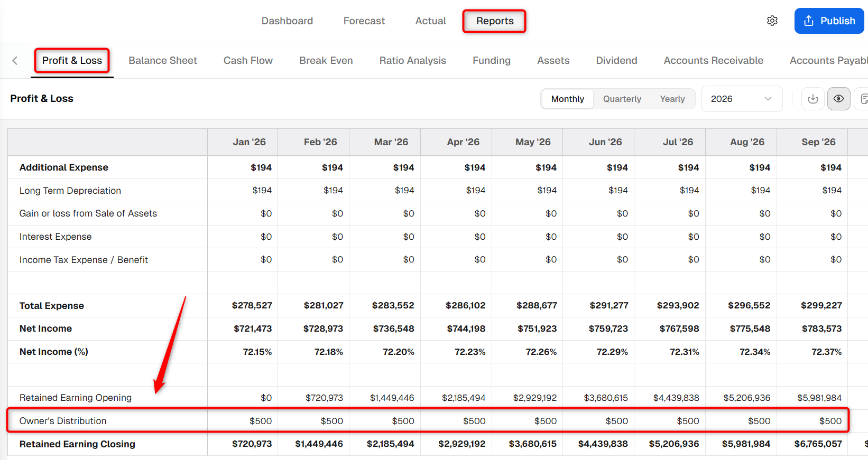Open the Actual section
The width and height of the screenshot is (868, 460).
pyautogui.click(x=431, y=21)
